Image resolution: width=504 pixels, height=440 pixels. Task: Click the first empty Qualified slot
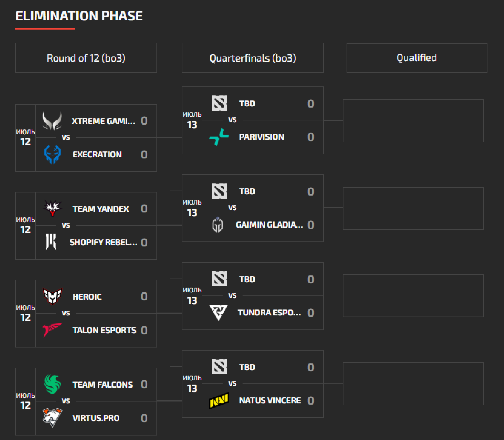tap(413, 121)
